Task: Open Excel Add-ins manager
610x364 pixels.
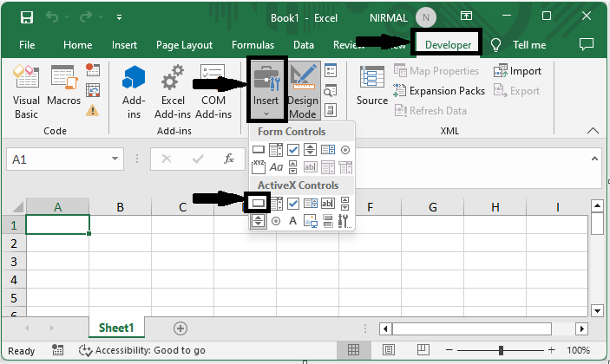Action: point(173,92)
